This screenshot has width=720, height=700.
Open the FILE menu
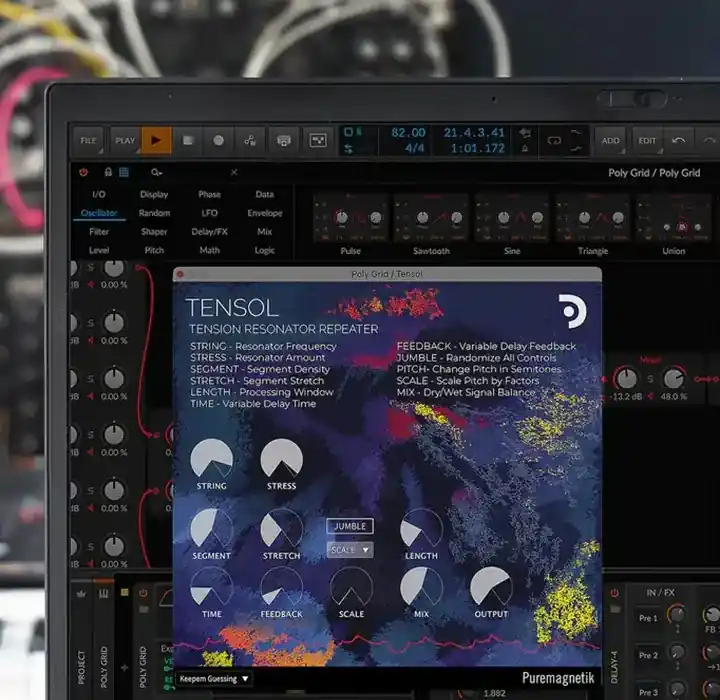(x=89, y=140)
